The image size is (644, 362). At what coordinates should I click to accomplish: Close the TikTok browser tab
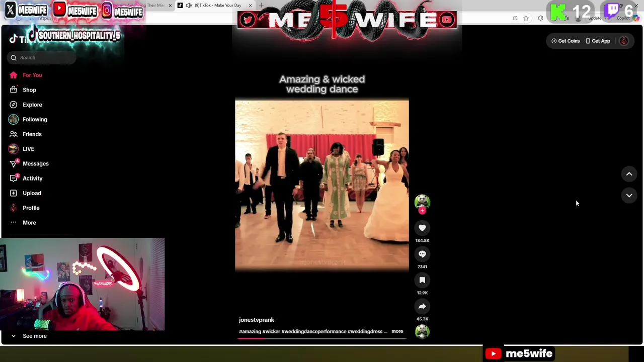pos(250,5)
